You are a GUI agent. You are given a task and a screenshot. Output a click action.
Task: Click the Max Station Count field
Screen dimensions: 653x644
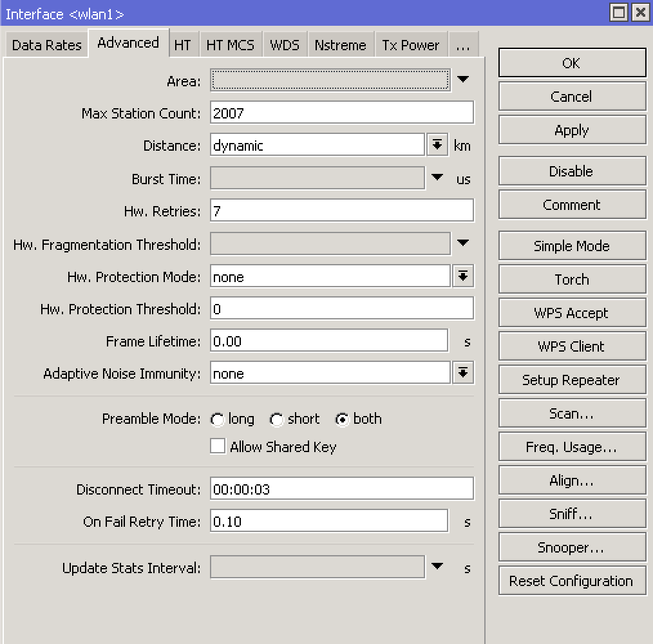341,113
